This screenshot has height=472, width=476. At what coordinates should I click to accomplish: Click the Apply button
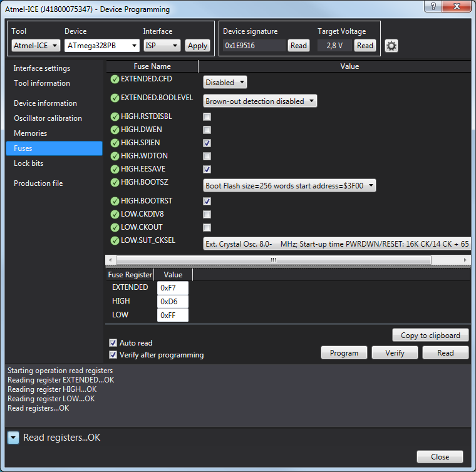coord(197,46)
